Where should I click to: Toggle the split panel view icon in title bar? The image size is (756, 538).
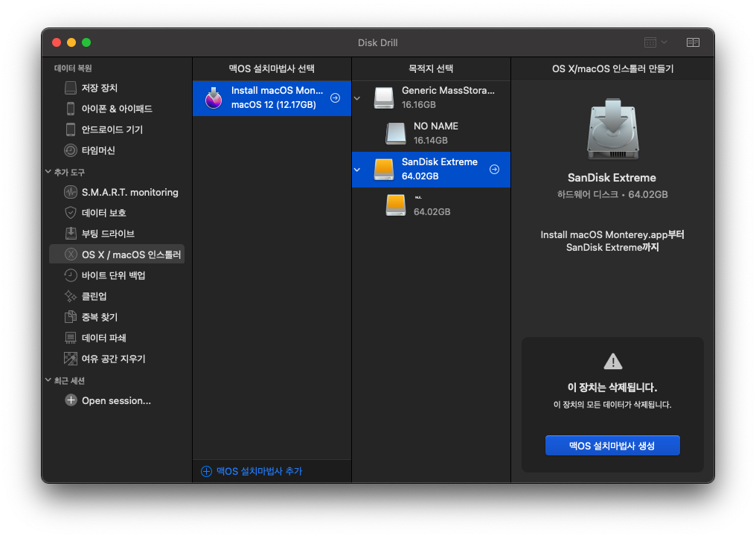[693, 42]
